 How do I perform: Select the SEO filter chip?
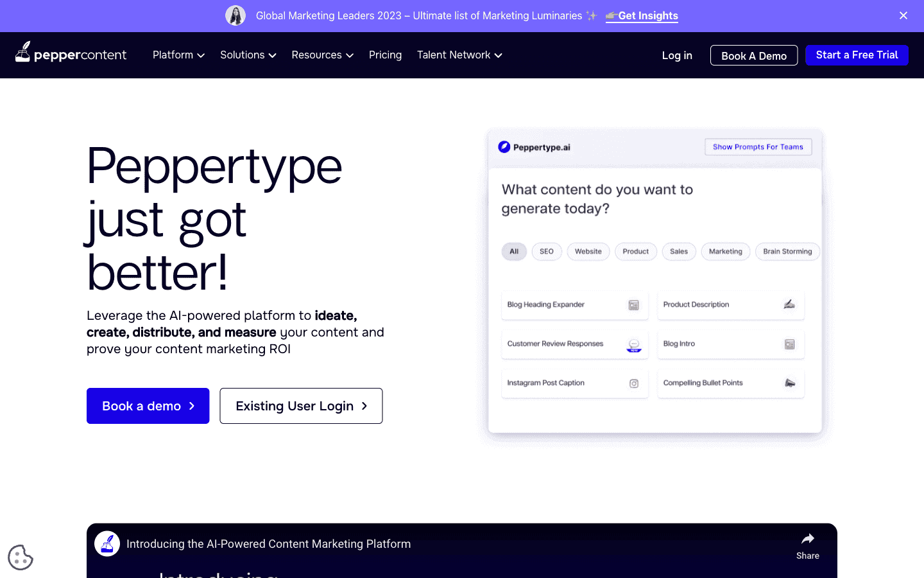pyautogui.click(x=547, y=251)
